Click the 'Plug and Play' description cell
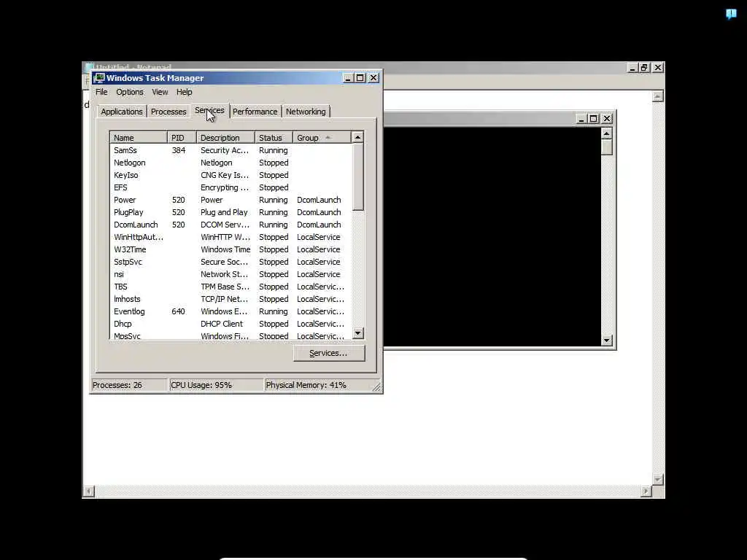This screenshot has width=747, height=560. (x=224, y=212)
